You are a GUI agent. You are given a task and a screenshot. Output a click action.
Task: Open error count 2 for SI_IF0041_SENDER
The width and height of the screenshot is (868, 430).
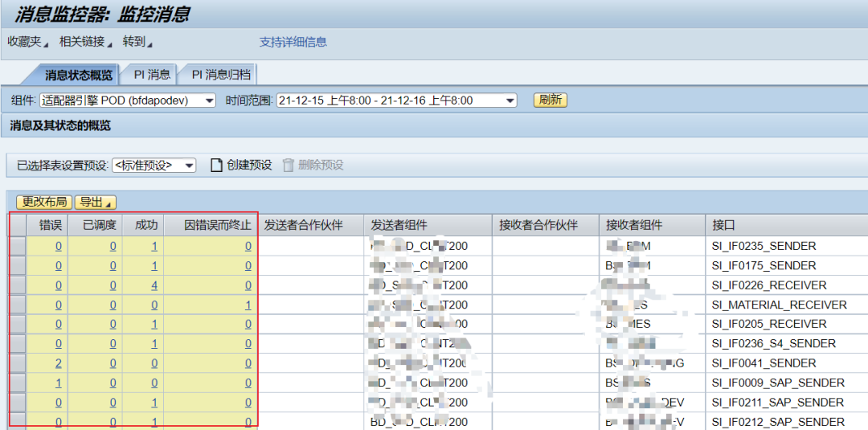[58, 363]
